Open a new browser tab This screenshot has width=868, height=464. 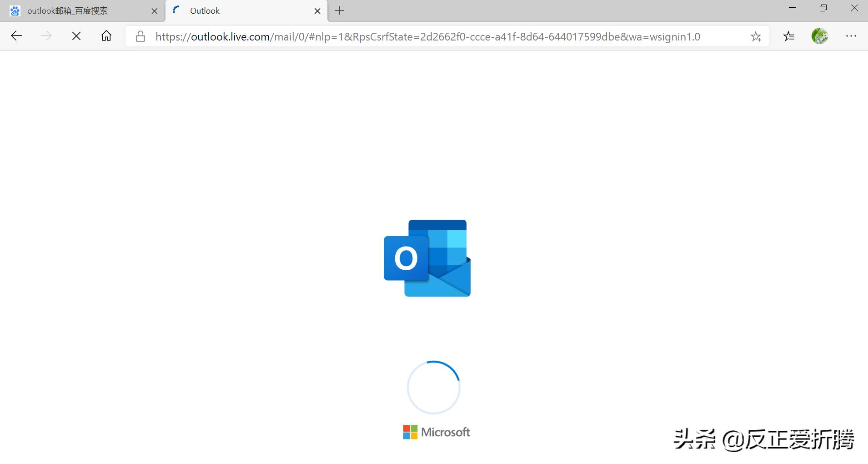339,10
